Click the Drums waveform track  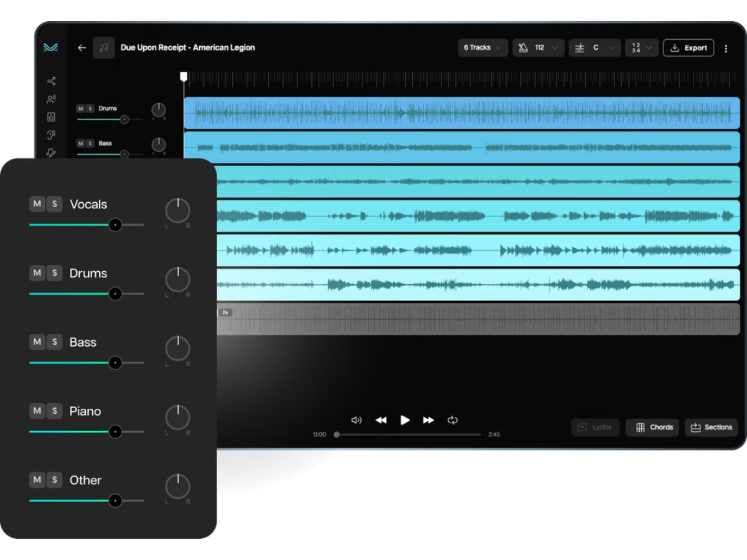point(462,113)
